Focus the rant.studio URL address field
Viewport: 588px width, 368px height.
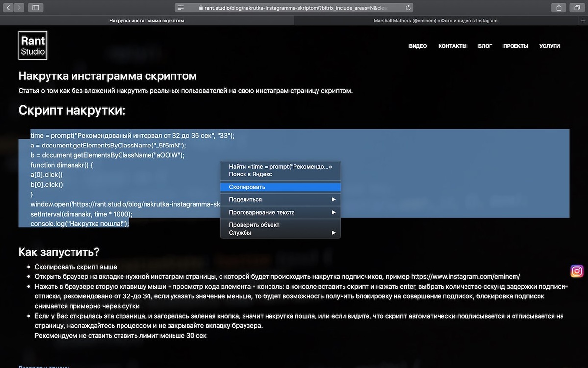pyautogui.click(x=294, y=8)
